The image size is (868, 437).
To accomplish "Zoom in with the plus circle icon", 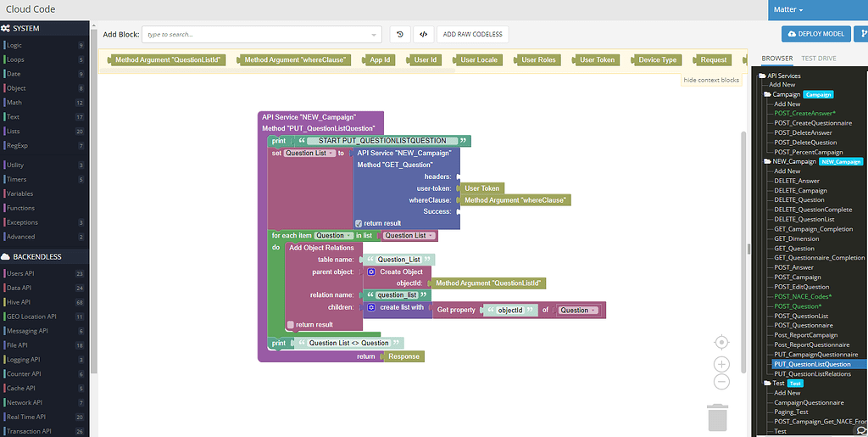I will click(721, 364).
